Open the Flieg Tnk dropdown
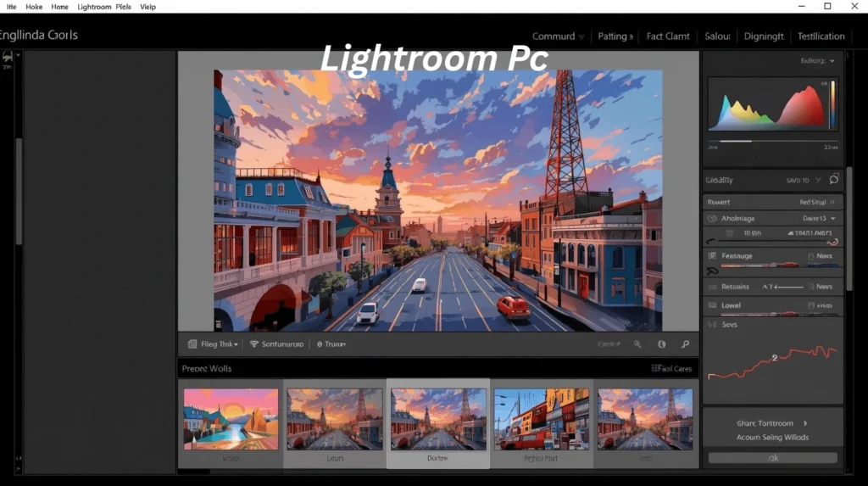868x486 pixels. 220,344
